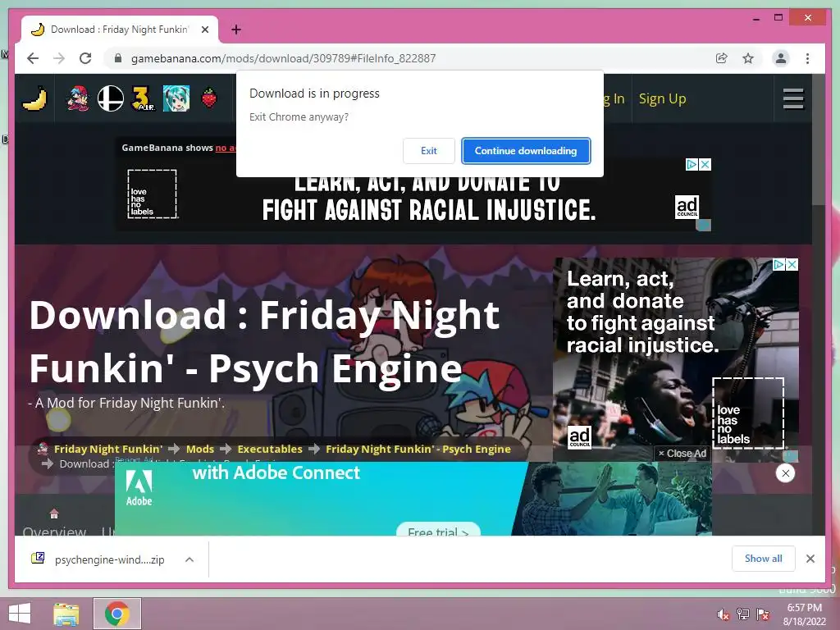The width and height of the screenshot is (840, 630).
Task: Click Show all downloads
Action: tap(764, 558)
